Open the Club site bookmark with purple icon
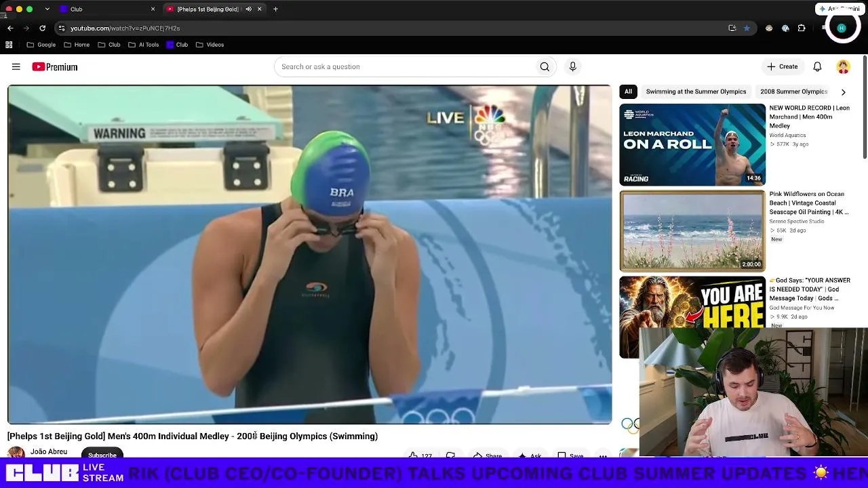Screen dimensions: 868x488 tap(177, 45)
